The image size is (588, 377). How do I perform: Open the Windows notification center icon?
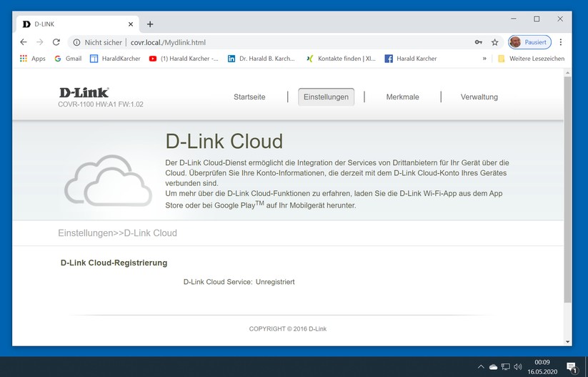tap(572, 367)
